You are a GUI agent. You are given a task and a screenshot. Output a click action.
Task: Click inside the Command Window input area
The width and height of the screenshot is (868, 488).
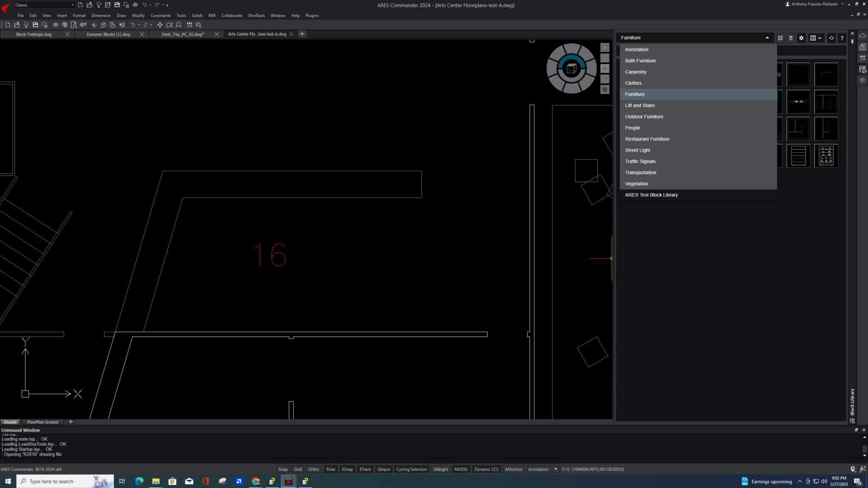(x=170, y=460)
